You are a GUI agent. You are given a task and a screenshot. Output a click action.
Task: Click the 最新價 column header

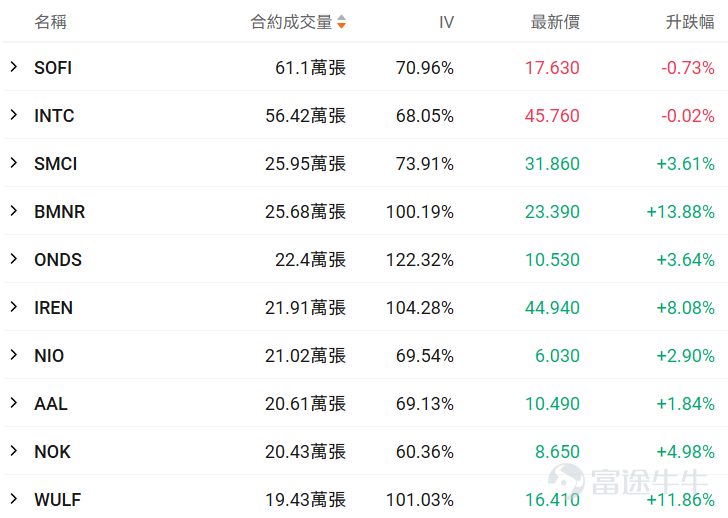[x=555, y=22]
